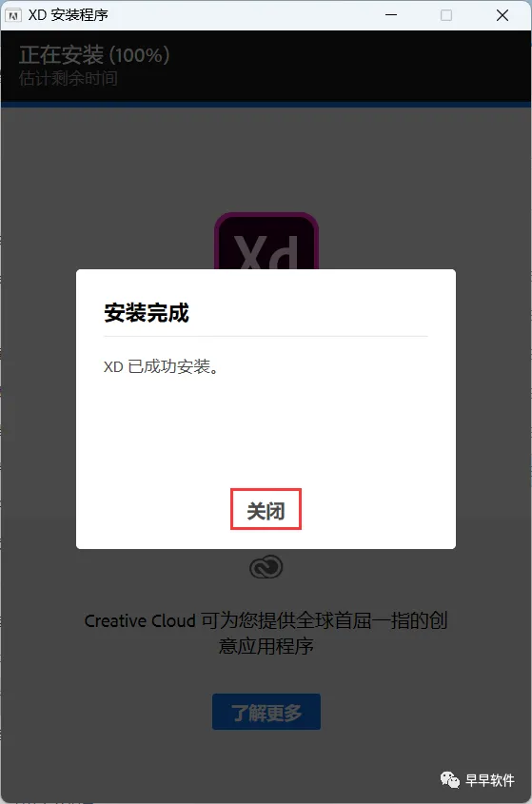Click the 了解更多 button
Viewport: 532px width, 804px height.
coord(266,712)
